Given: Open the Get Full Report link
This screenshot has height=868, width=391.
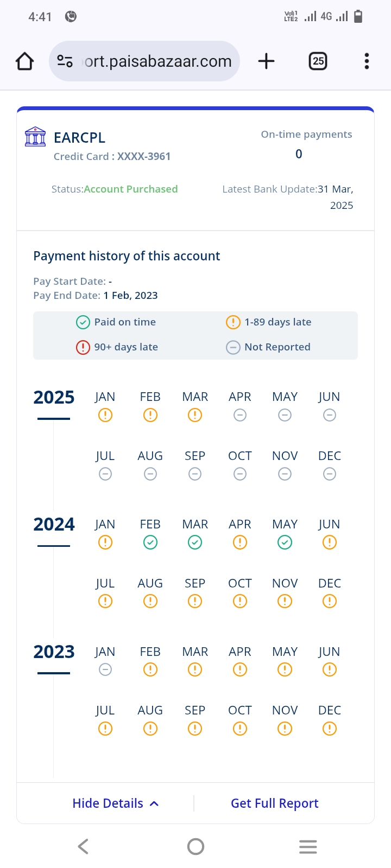Looking at the screenshot, I should point(274,803).
